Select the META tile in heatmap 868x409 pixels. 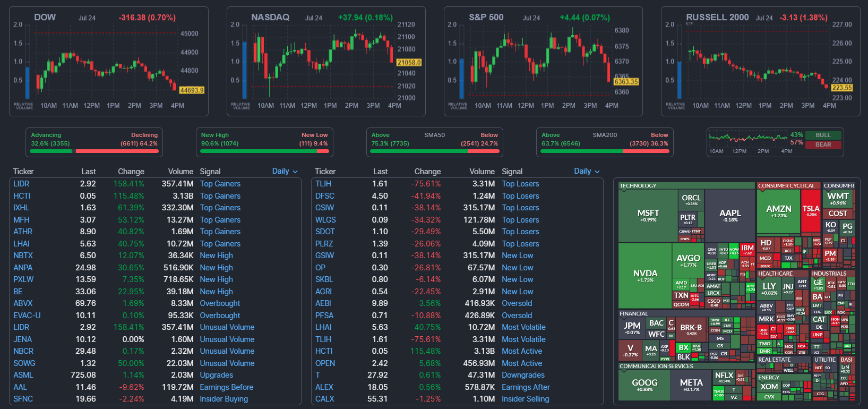coord(691,385)
